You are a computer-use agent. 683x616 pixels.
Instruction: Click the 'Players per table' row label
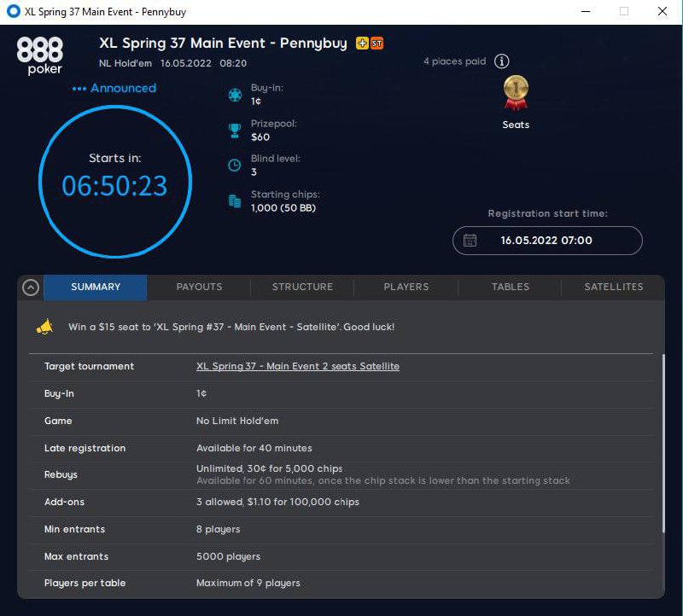tap(85, 583)
